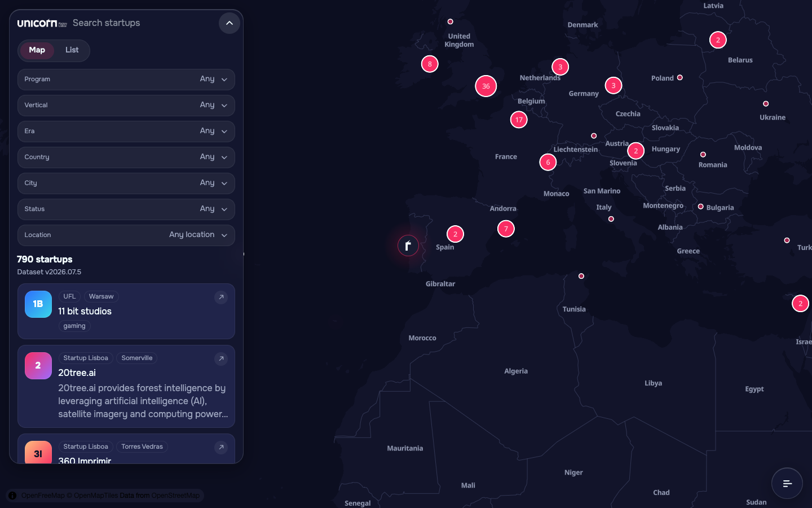Click the single marker near Bulgaria
This screenshot has width=812, height=508.
point(701,207)
